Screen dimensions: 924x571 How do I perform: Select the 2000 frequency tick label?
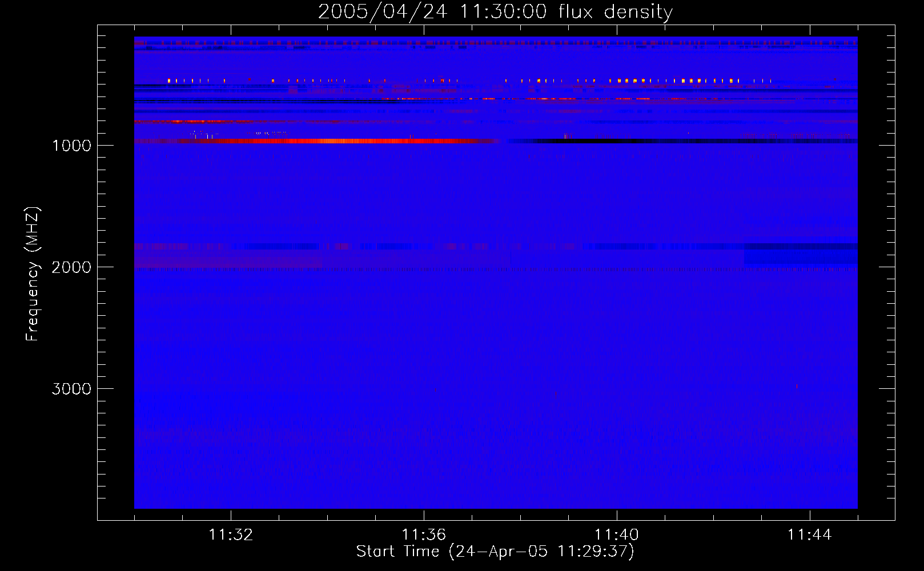pos(71,267)
